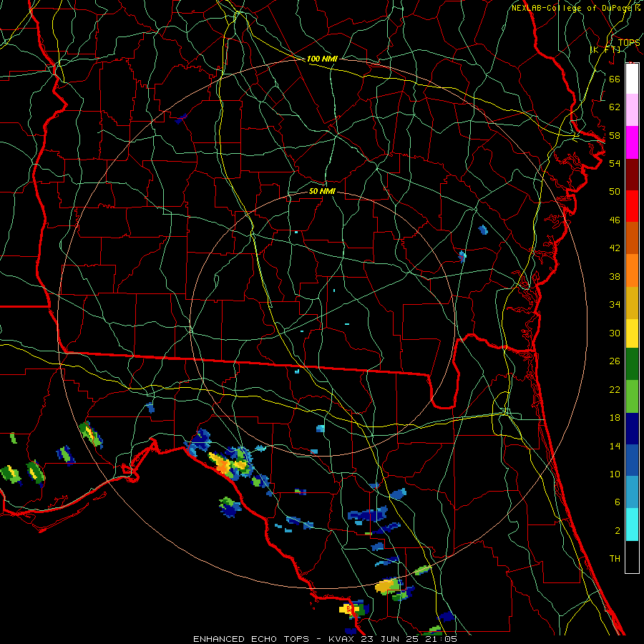Click the '21:05' timestamp in the caption

click(x=441, y=639)
